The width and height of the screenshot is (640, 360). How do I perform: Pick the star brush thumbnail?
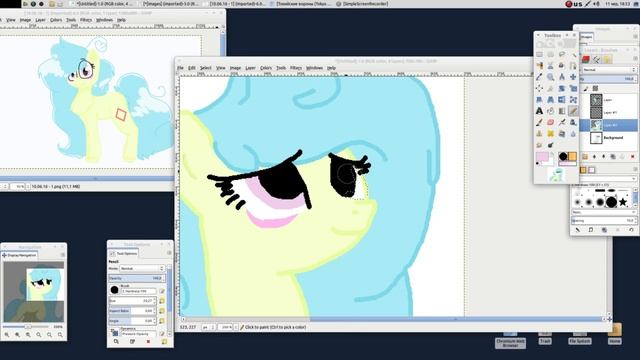pyautogui.click(x=623, y=202)
